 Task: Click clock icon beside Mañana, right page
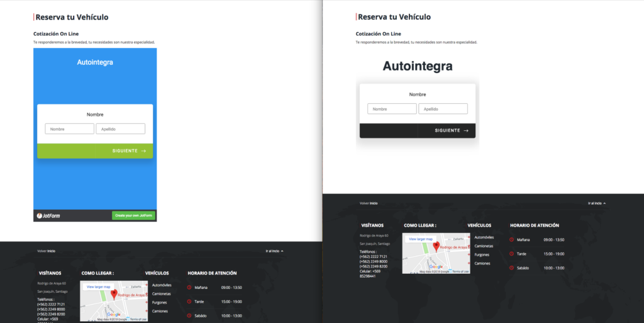[x=511, y=240]
